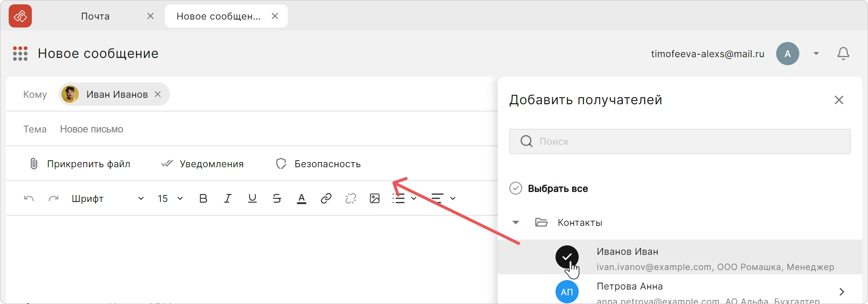Click the text alignment icon
This screenshot has height=304, width=868.
pos(437,198)
